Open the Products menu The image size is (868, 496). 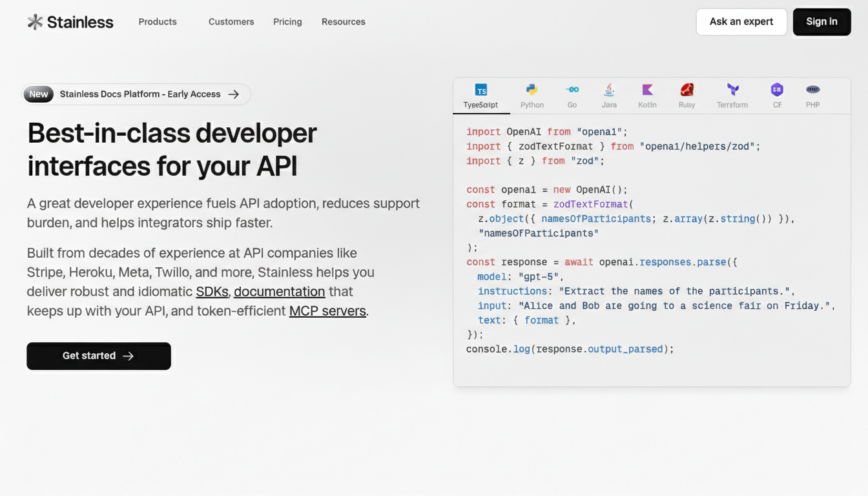point(158,22)
